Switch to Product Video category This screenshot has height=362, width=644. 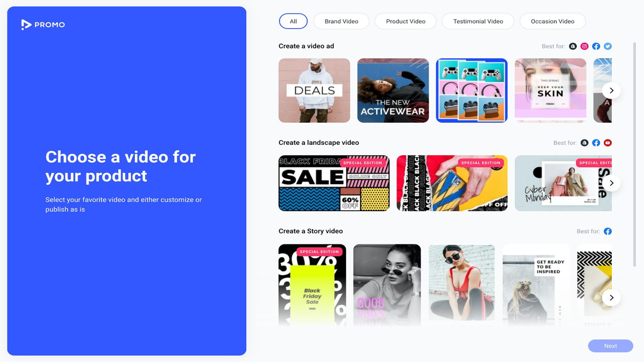click(405, 21)
